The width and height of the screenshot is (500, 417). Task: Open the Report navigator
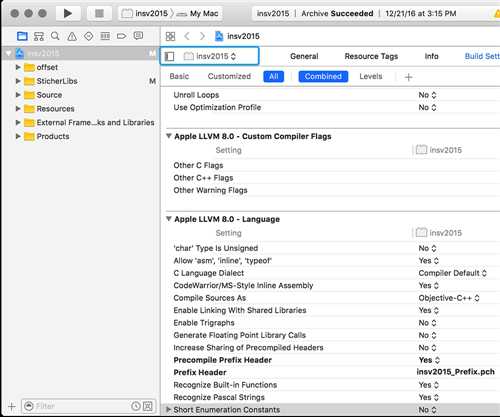coord(138,36)
